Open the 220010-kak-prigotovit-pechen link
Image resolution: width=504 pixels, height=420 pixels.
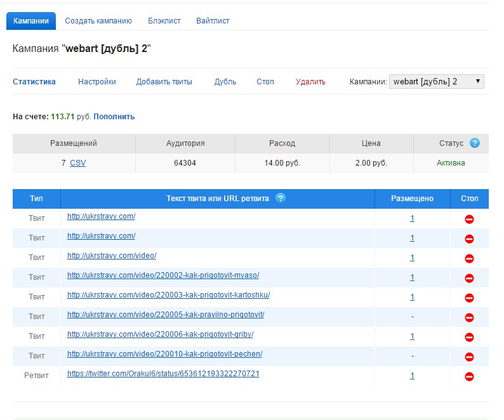(164, 354)
